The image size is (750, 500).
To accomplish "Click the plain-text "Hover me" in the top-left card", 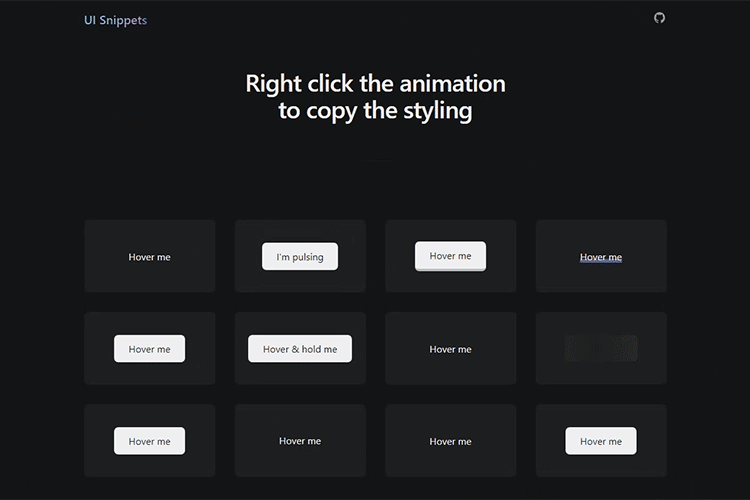I will tap(150, 257).
